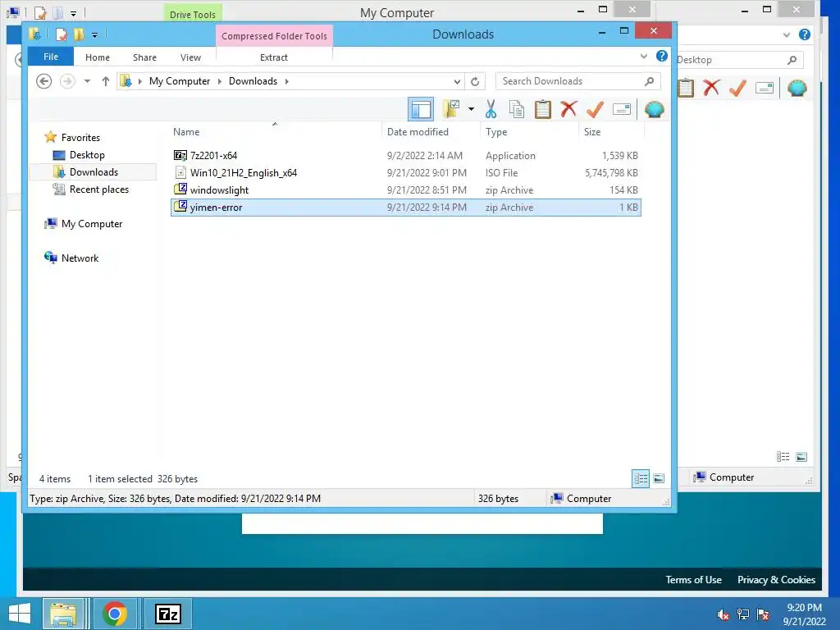Click the folder options icon in Downloads toolbar
The height and width of the screenshot is (630, 840).
pyautogui.click(x=451, y=109)
